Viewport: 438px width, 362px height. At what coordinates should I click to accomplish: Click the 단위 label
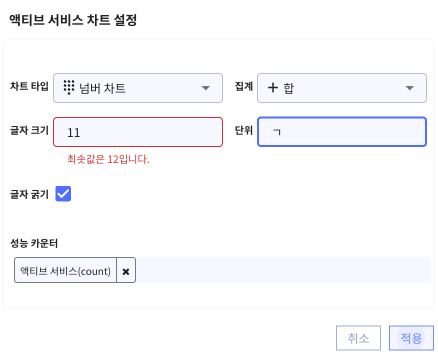(244, 130)
